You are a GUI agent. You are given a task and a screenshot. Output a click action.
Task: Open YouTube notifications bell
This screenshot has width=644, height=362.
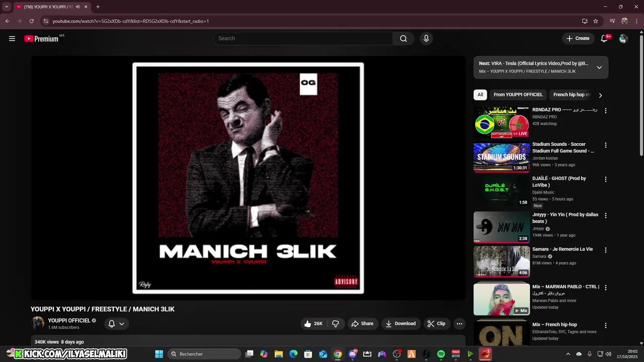pyautogui.click(x=605, y=39)
